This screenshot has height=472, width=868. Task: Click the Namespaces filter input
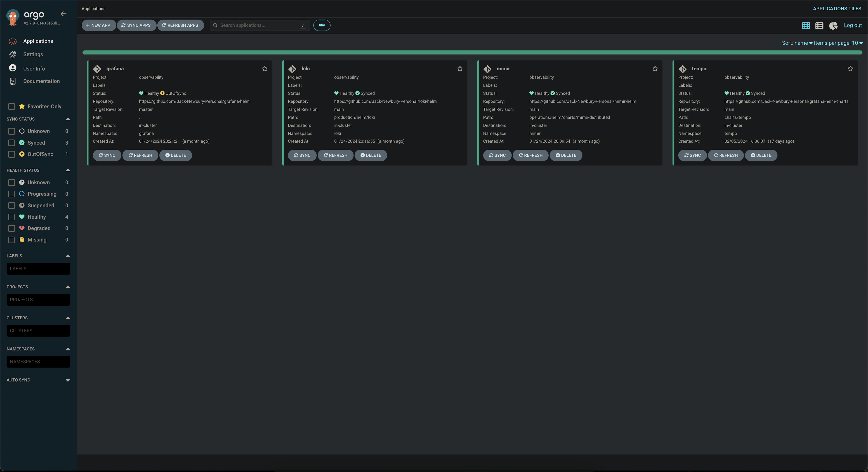38,362
